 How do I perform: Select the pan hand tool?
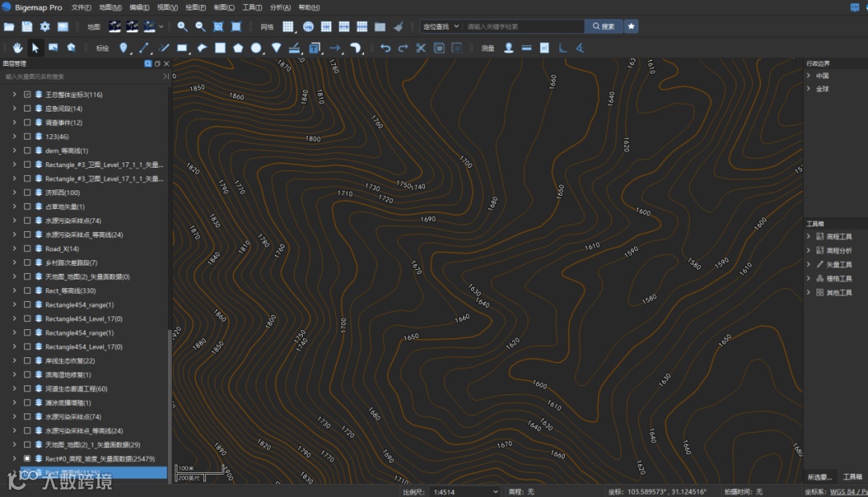[x=18, y=48]
